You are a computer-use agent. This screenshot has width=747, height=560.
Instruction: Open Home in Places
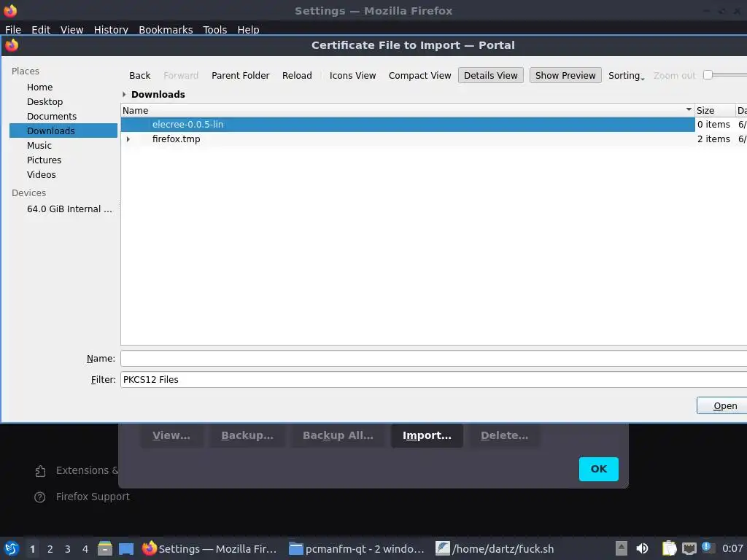point(39,87)
